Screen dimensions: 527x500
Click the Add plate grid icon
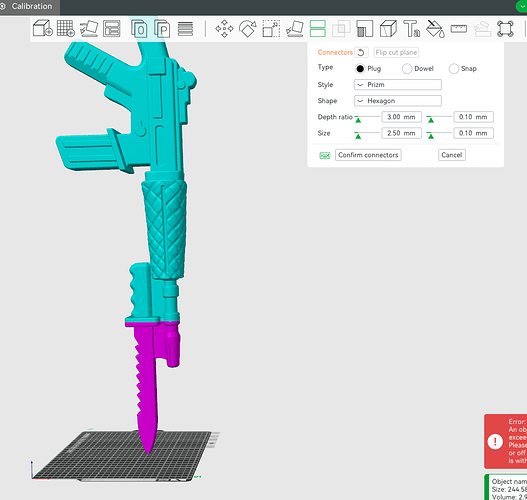point(66,28)
